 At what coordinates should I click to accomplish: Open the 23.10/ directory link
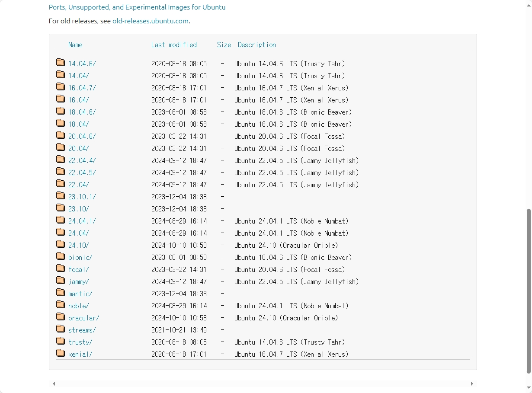click(79, 209)
